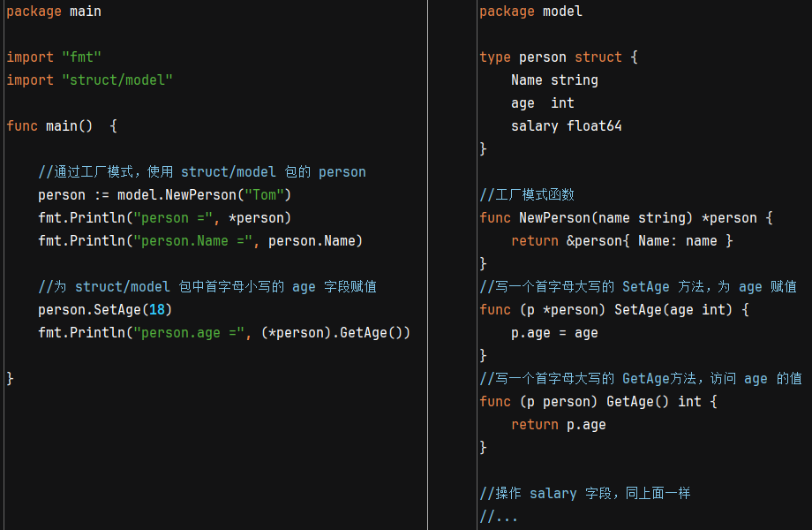
Task: Click the func NewPerson function signature
Action: click(x=626, y=218)
